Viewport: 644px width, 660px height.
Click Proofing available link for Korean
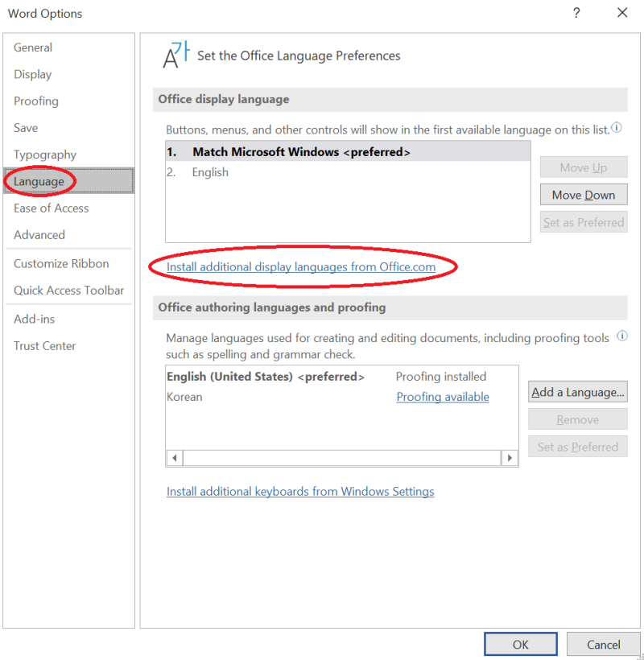[x=442, y=397]
